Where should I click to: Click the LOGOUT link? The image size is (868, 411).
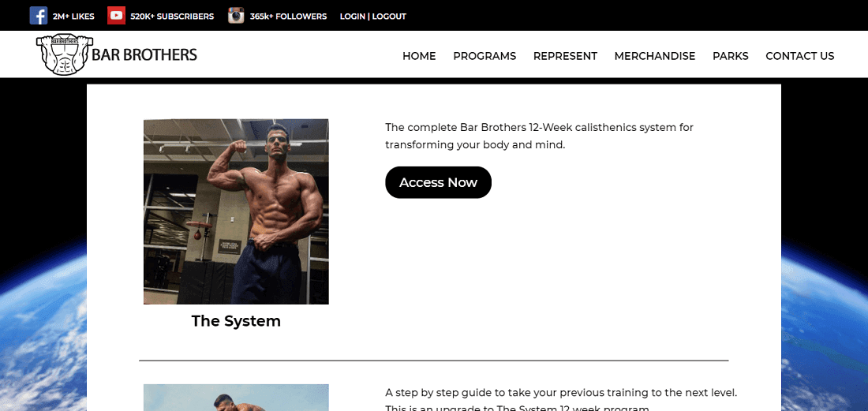389,17
